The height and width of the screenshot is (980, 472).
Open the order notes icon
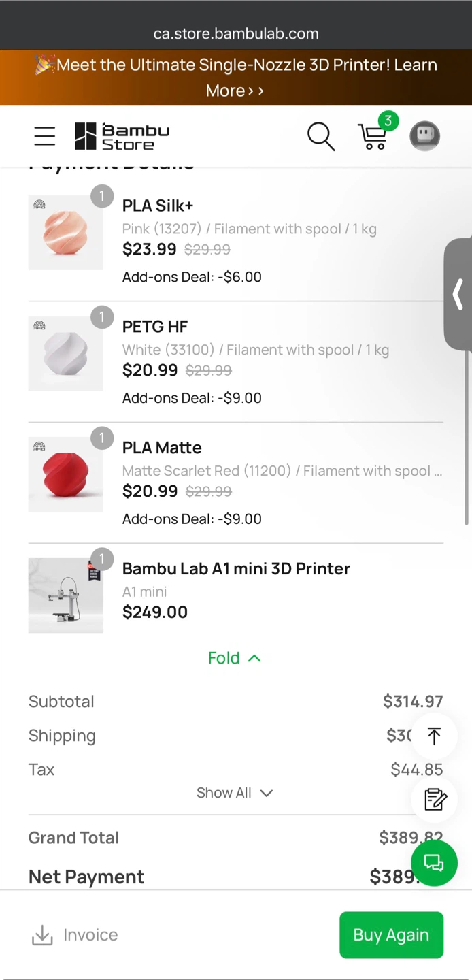(x=434, y=800)
